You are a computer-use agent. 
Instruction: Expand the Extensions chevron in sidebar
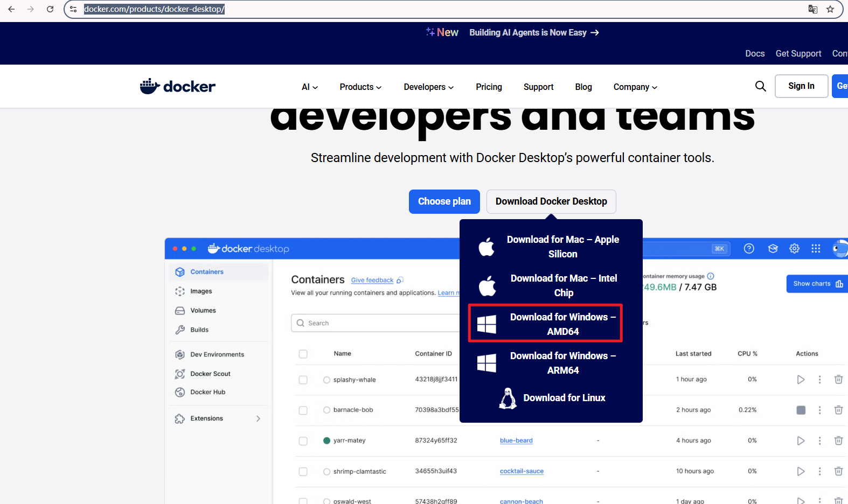point(258,418)
